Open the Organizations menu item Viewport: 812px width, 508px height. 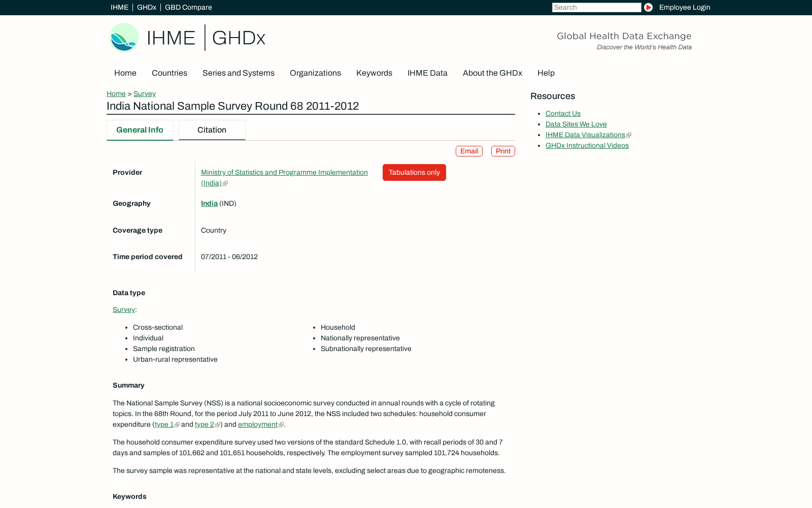click(x=315, y=73)
